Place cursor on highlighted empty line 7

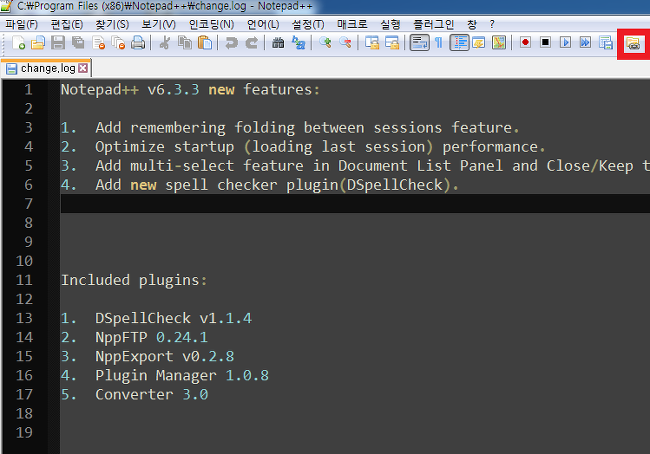pyautogui.click(x=355, y=204)
